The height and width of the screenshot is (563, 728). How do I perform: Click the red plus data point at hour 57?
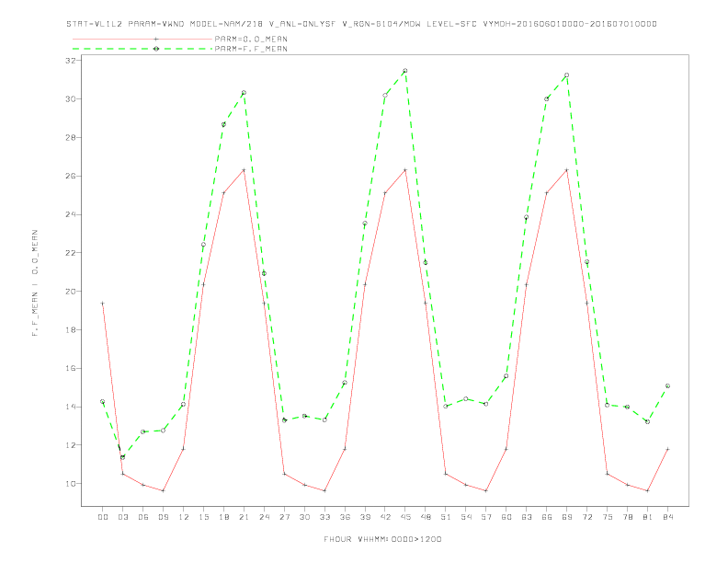click(486, 490)
